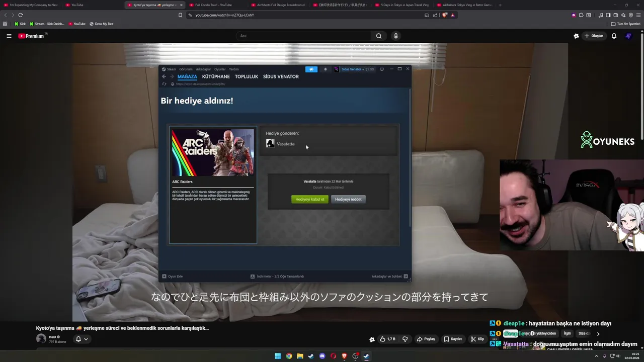644x362 pixels.
Task: Open Chrome from the taskbar
Action: click(289, 356)
